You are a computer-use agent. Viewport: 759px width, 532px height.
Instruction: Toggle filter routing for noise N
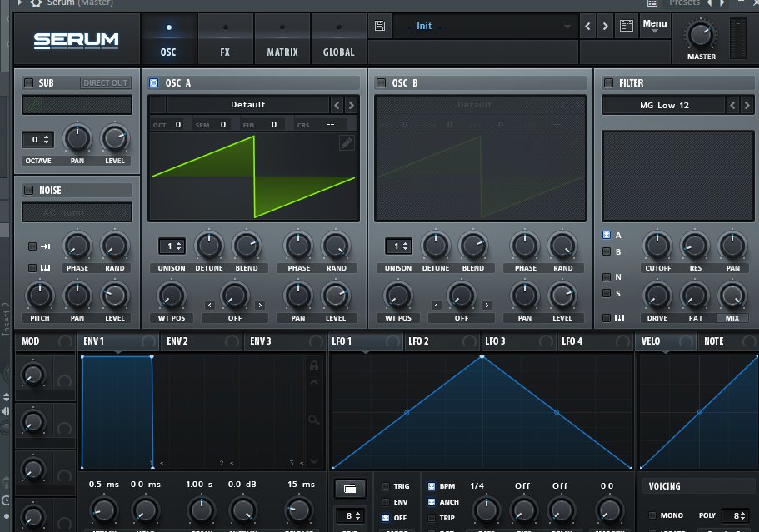click(607, 277)
